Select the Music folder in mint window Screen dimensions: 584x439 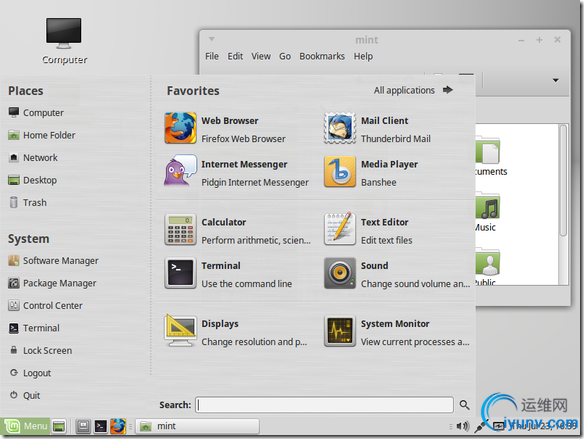coord(487,213)
